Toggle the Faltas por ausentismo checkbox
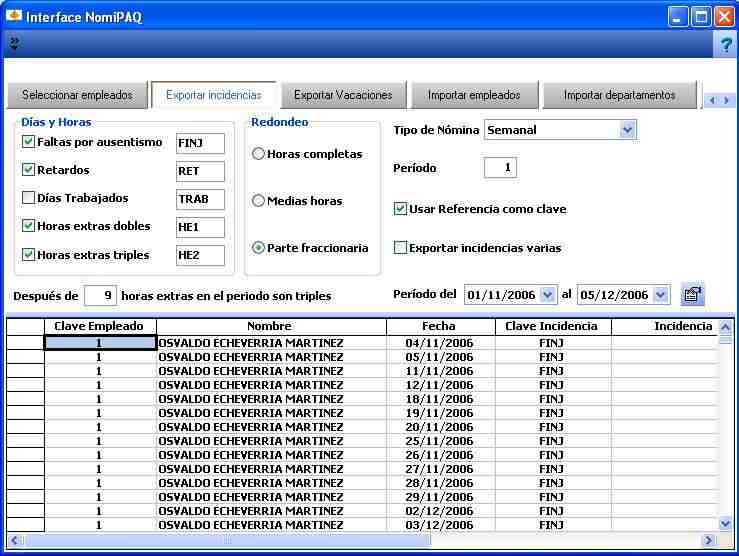739x556 pixels. (28, 141)
